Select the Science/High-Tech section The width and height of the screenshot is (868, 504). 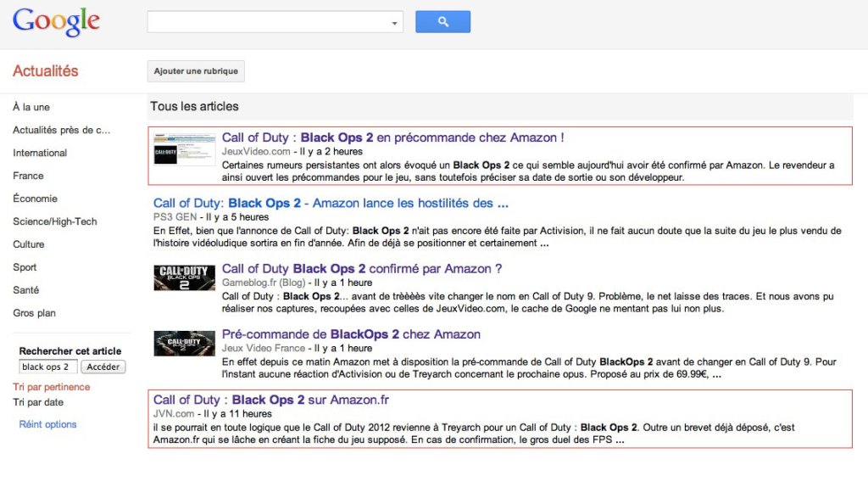[55, 221]
